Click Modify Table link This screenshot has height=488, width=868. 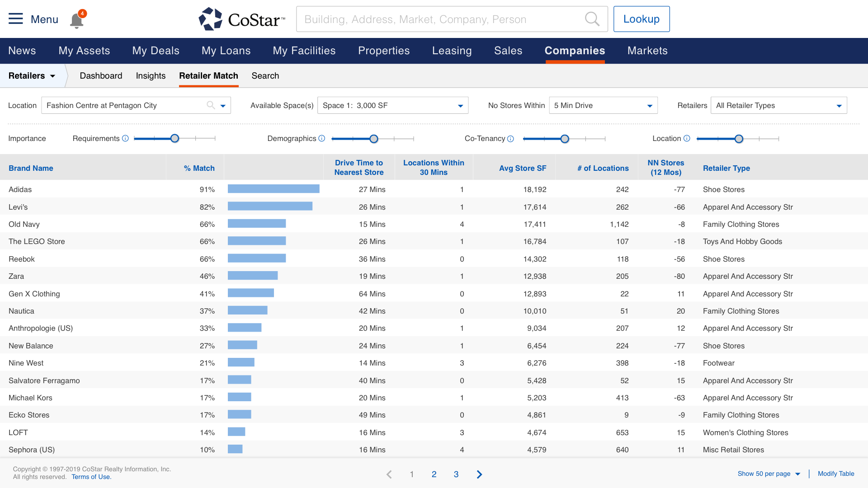click(836, 474)
